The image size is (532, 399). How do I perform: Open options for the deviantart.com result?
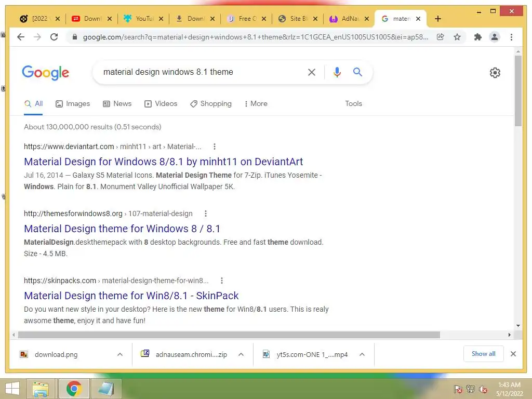coord(214,147)
